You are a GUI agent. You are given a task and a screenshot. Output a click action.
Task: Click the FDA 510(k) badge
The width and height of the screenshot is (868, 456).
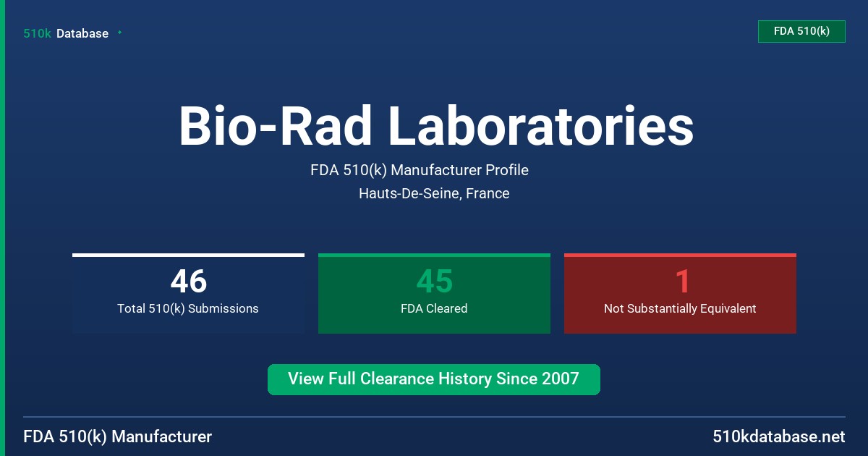[x=801, y=31]
